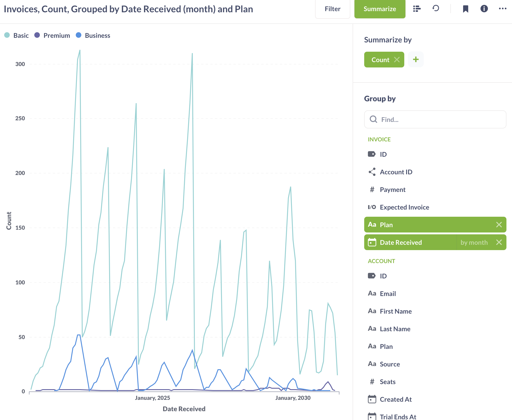This screenshot has width=512, height=420.
Task: Remove the Count metric pill
Action: [x=397, y=59]
